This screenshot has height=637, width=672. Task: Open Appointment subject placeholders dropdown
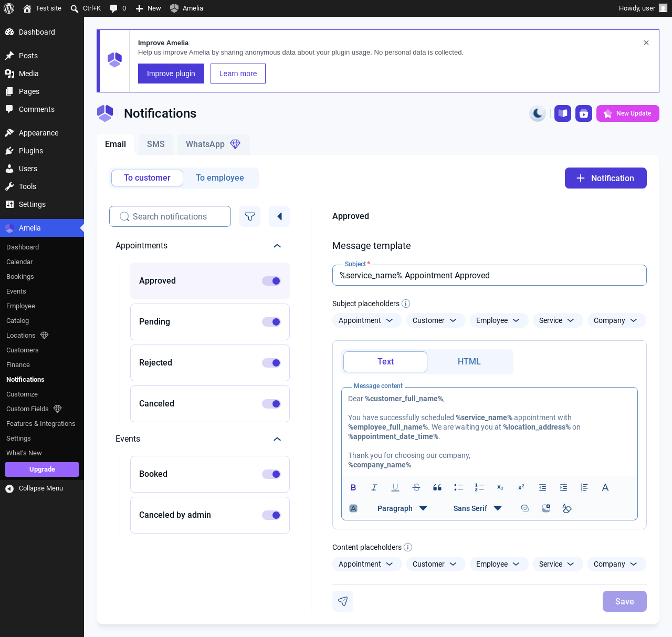click(x=367, y=320)
